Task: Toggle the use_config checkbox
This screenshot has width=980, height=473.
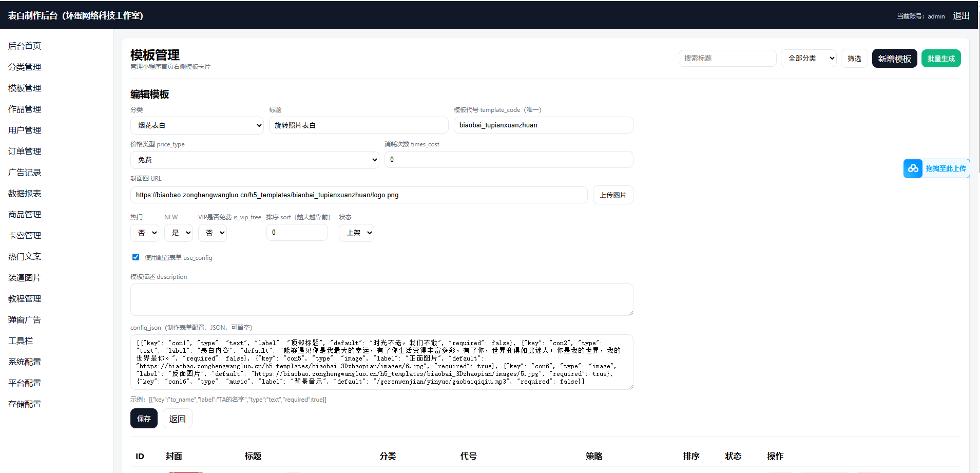Action: click(x=136, y=257)
